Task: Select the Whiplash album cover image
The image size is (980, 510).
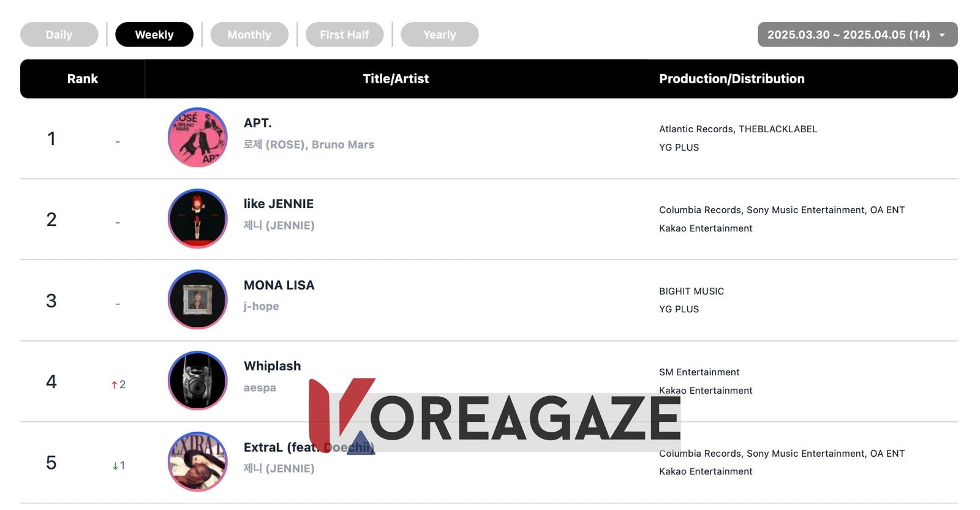Action: click(197, 380)
